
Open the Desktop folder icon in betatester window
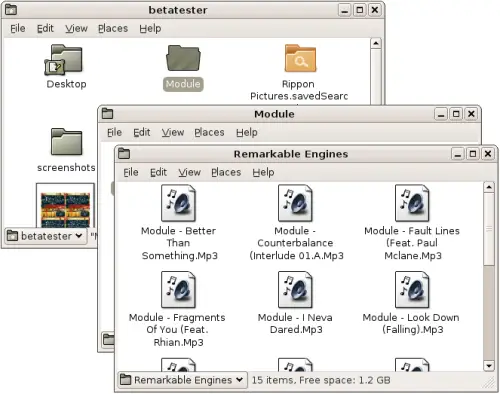click(x=63, y=60)
